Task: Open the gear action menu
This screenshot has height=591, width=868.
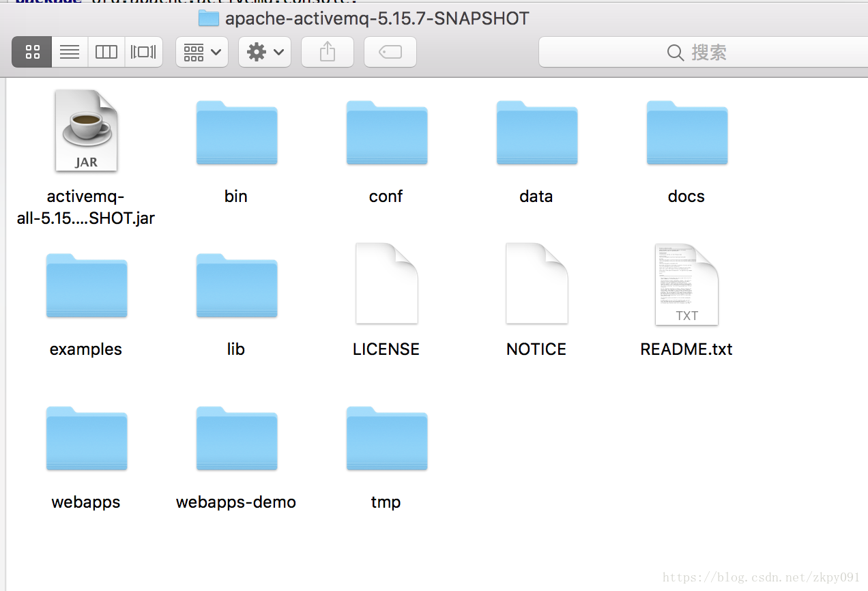Action: (x=265, y=52)
